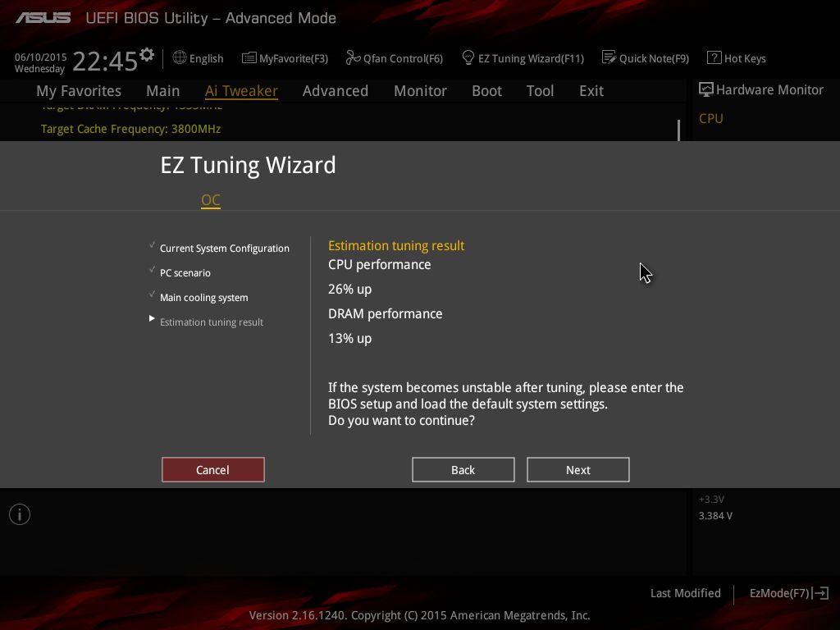The width and height of the screenshot is (840, 630).
Task: Click the 13% up value
Action: (x=349, y=339)
